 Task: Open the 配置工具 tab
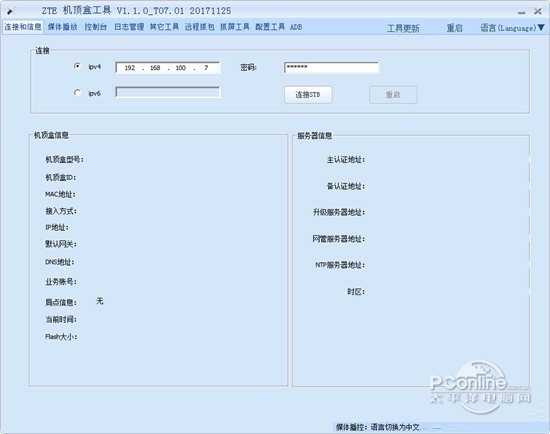point(270,27)
